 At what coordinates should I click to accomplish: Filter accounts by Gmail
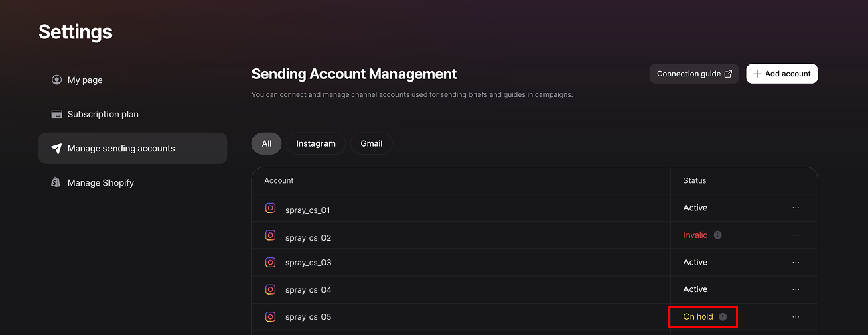point(372,143)
